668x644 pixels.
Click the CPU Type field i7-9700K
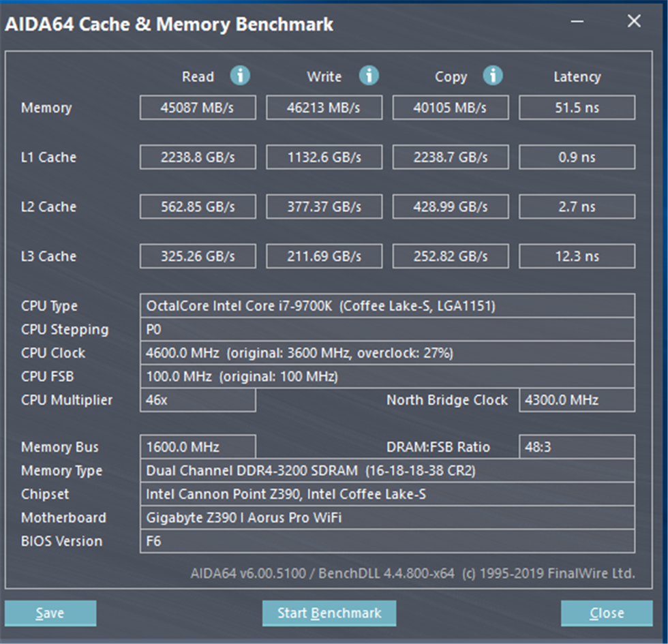[x=387, y=305]
